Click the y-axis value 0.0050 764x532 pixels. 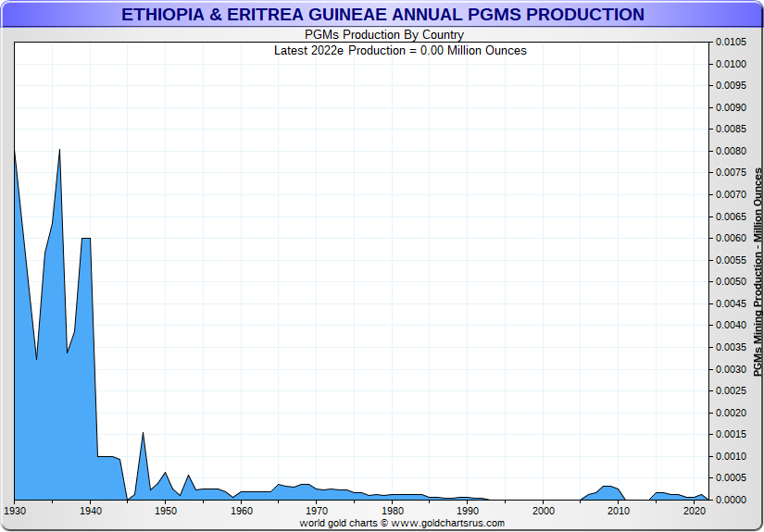[x=731, y=282]
